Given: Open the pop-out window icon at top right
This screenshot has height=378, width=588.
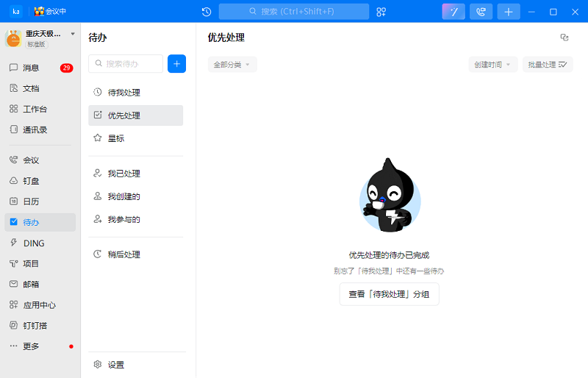Looking at the screenshot, I should pos(564,38).
